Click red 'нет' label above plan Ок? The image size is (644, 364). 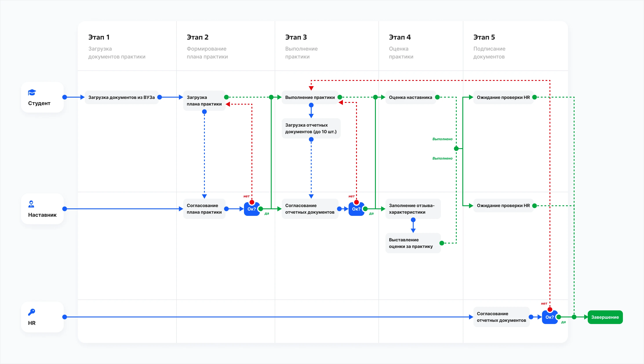pyautogui.click(x=246, y=196)
